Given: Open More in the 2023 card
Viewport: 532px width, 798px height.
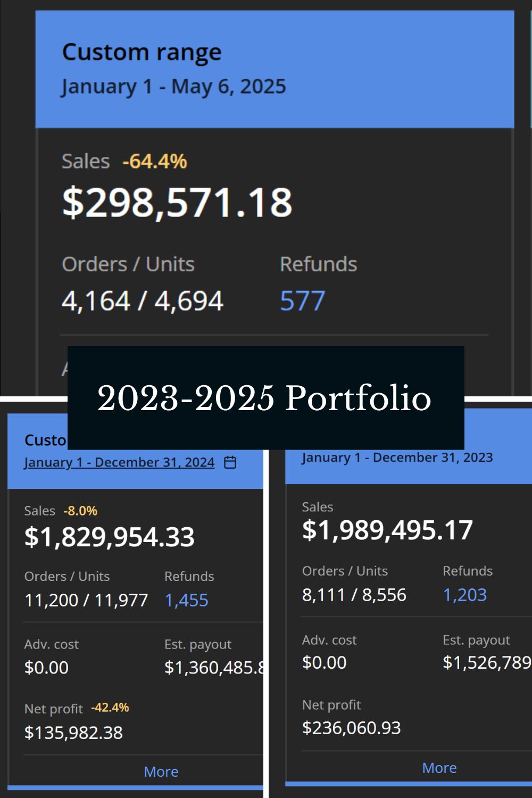Looking at the screenshot, I should point(439,768).
